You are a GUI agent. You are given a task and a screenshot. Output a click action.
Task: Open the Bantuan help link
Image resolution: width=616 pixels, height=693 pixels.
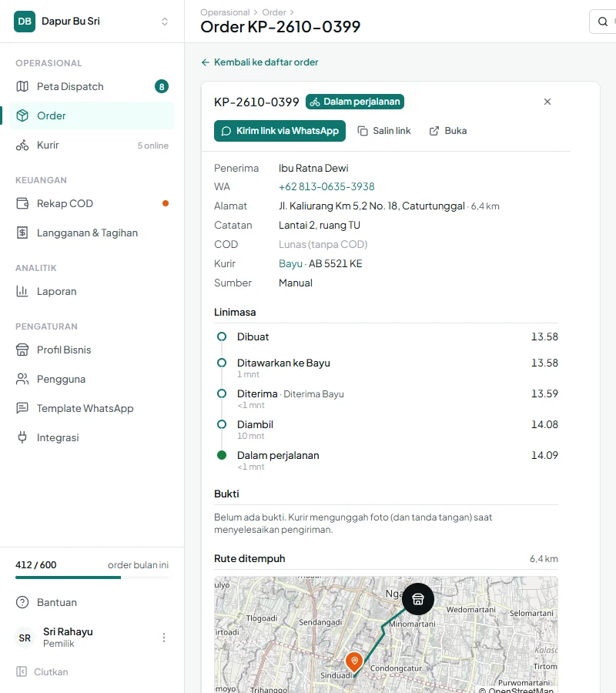pyautogui.click(x=92, y=602)
